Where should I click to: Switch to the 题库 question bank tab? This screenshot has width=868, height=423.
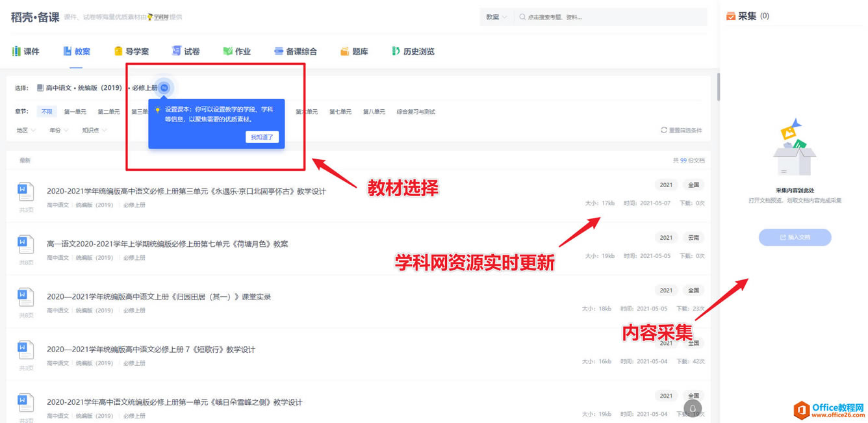354,51
